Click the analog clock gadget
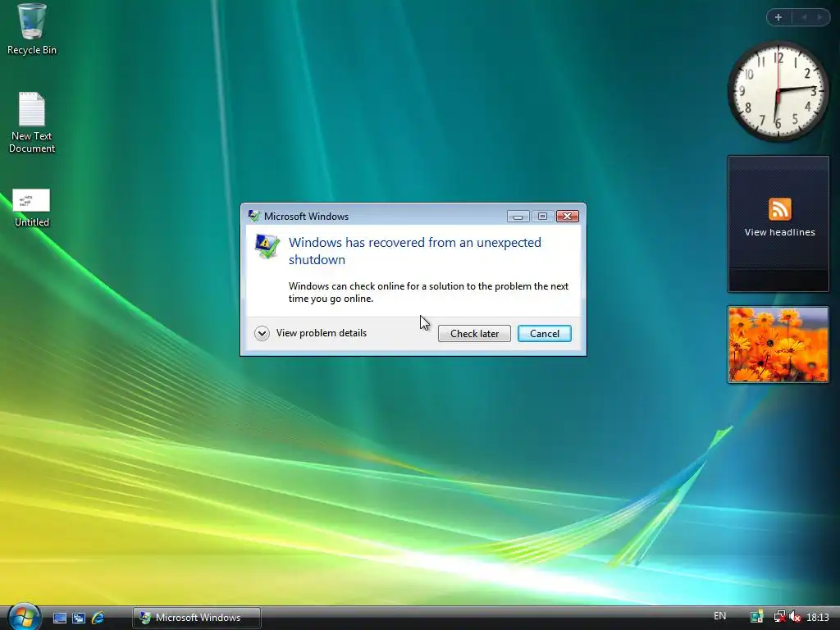 tap(778, 91)
